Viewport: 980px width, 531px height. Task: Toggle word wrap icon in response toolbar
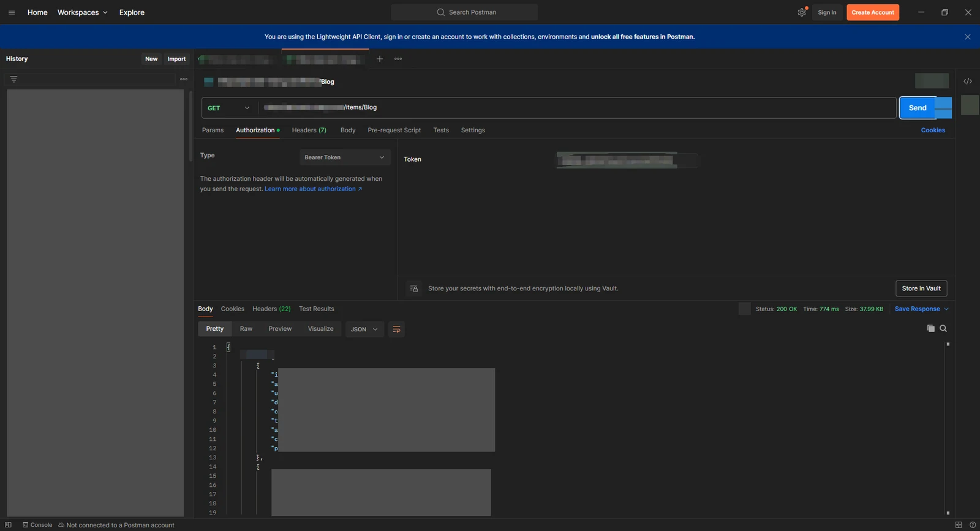click(396, 329)
